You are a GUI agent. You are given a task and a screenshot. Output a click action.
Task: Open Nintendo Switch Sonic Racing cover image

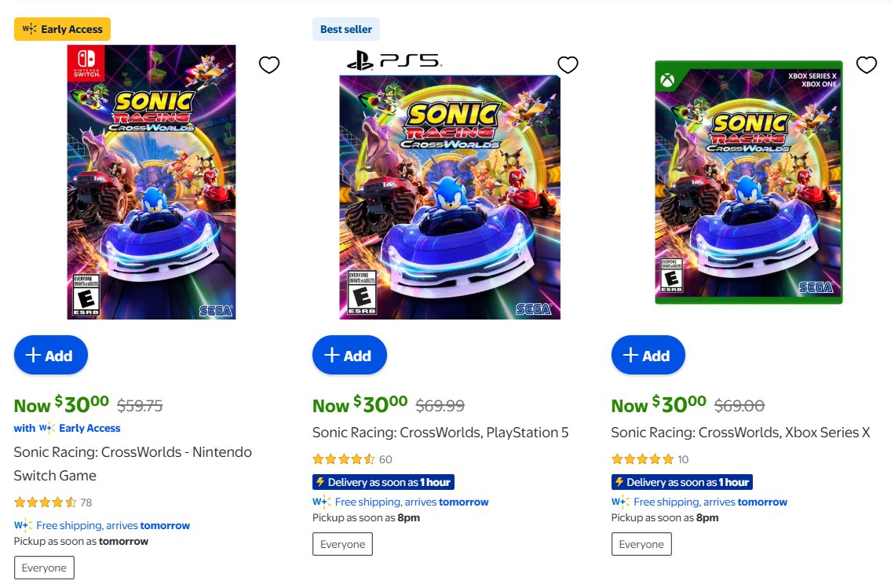click(x=152, y=182)
